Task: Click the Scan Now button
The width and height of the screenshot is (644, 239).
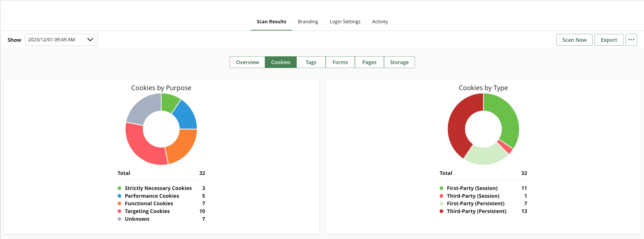Action: point(574,40)
